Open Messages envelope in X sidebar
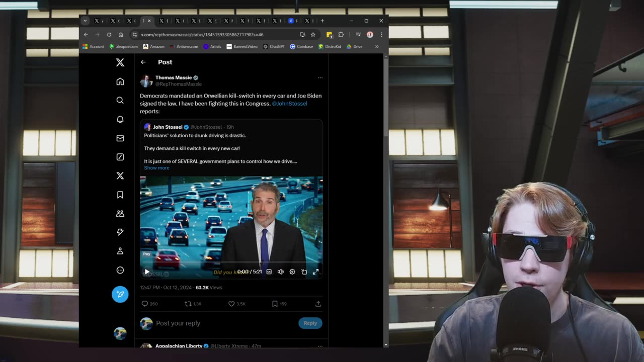The height and width of the screenshot is (362, 644). pos(120,138)
